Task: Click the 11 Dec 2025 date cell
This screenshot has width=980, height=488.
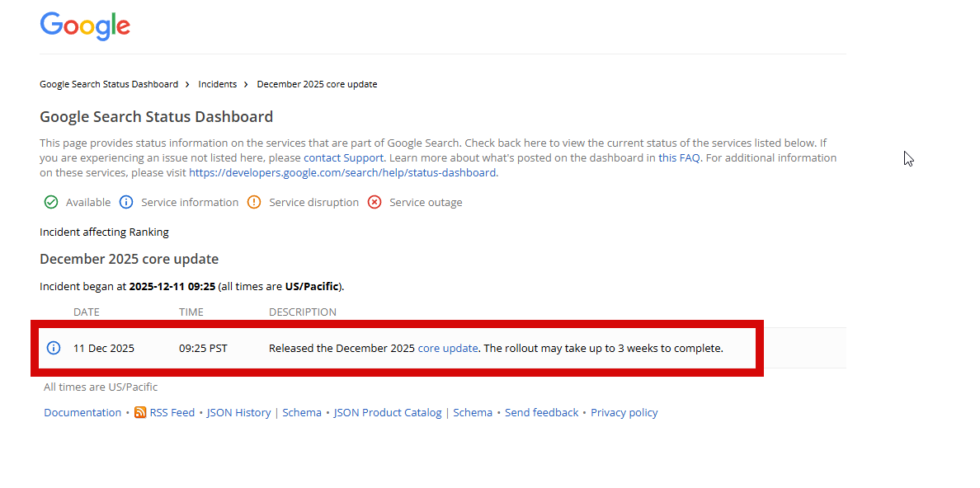Action: [x=104, y=348]
